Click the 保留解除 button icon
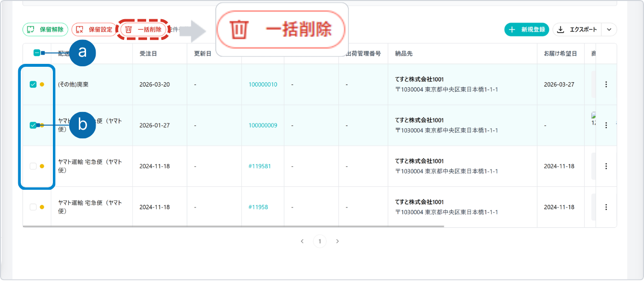The height and width of the screenshot is (282, 644). point(31,30)
